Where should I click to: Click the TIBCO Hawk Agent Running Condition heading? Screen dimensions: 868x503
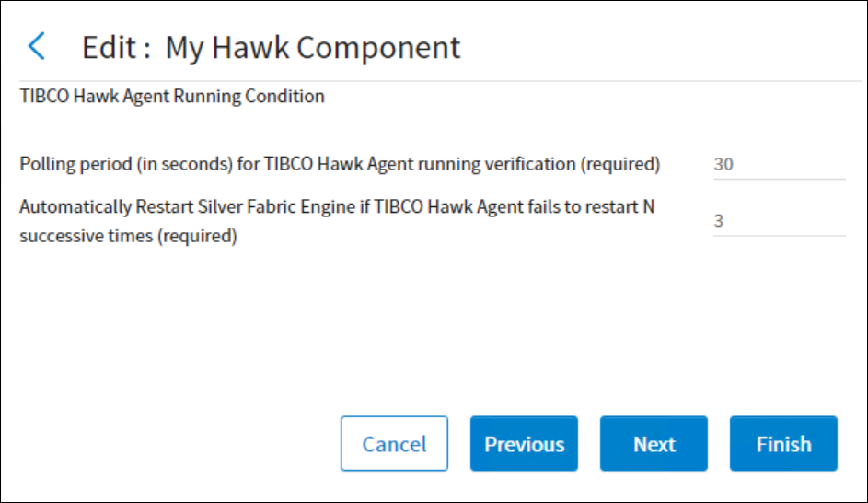(172, 97)
